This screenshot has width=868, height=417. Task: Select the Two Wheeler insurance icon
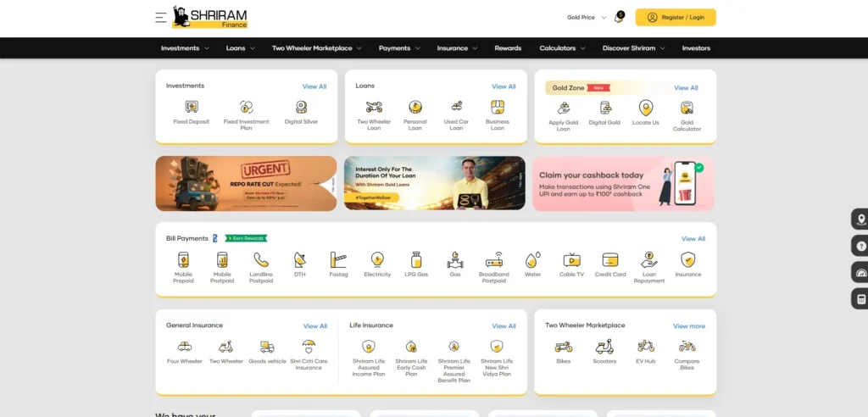[x=225, y=347]
